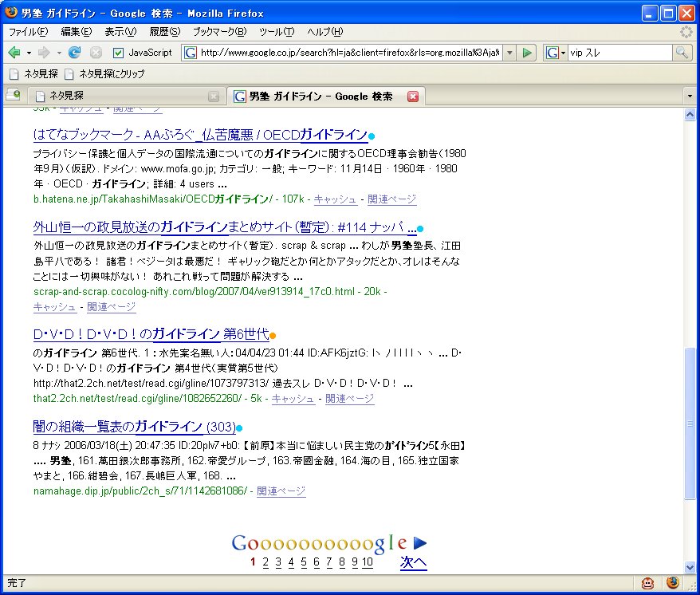Click the vertical scrollbar thumb

click(690, 423)
